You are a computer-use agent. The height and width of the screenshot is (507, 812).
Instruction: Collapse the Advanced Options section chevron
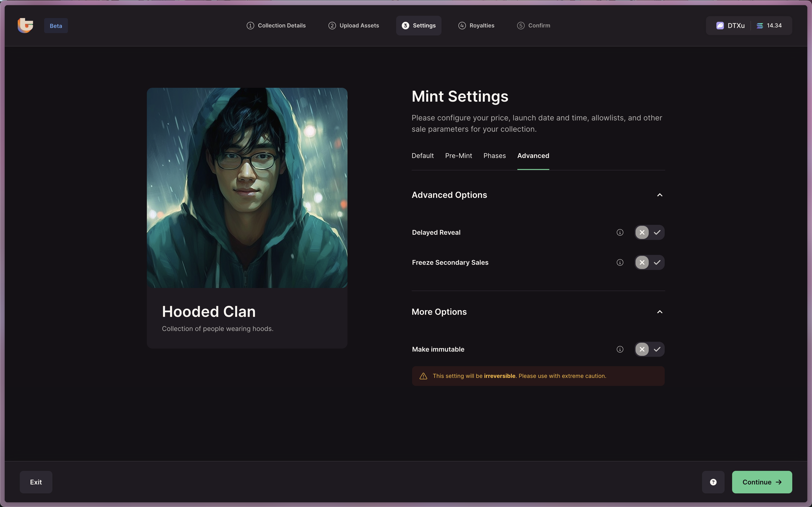pyautogui.click(x=659, y=195)
